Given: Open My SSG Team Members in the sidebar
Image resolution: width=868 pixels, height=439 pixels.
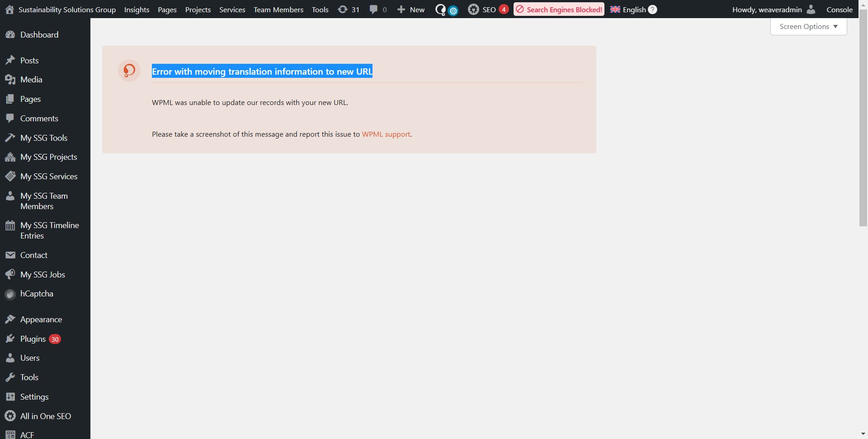Looking at the screenshot, I should pyautogui.click(x=45, y=201).
